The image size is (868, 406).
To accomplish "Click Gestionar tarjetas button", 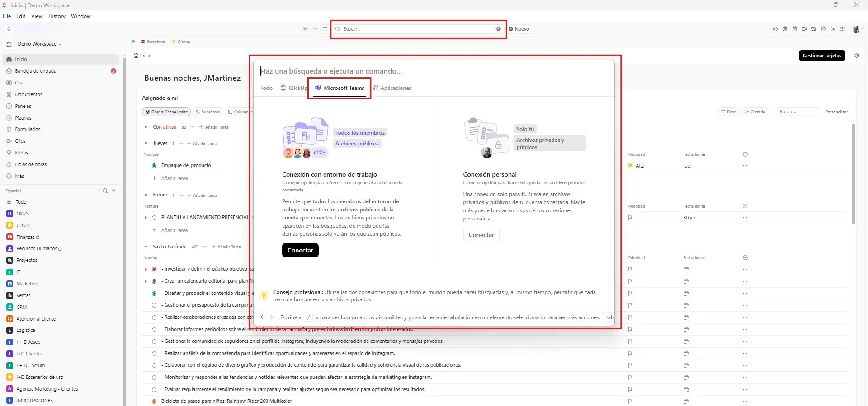I will [822, 56].
